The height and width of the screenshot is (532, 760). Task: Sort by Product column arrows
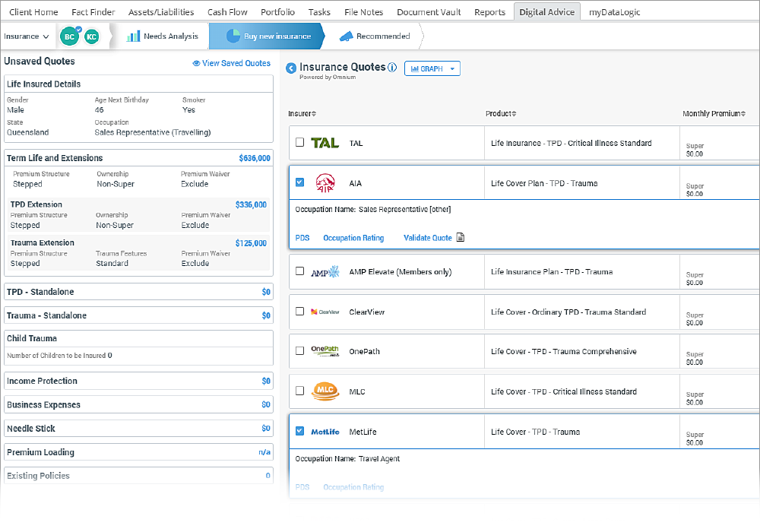pos(514,114)
